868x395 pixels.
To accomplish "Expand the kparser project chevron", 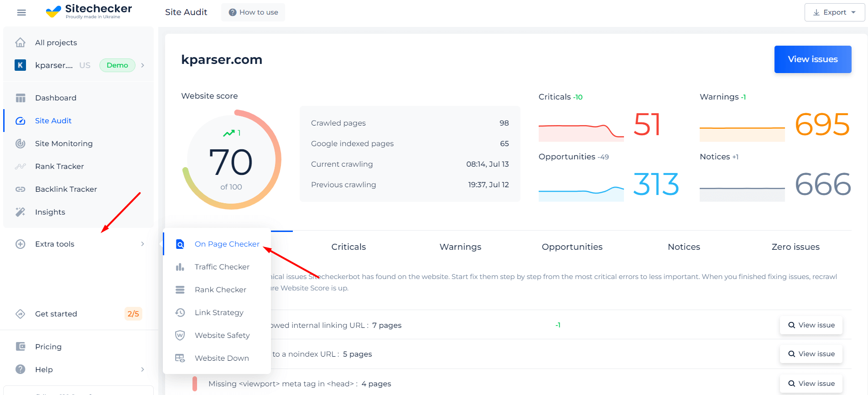I will [143, 65].
